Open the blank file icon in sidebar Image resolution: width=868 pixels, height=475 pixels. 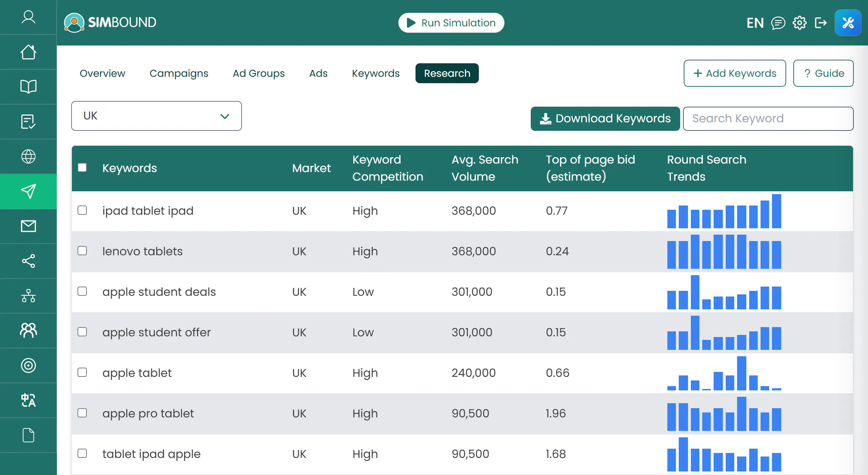pyautogui.click(x=28, y=435)
